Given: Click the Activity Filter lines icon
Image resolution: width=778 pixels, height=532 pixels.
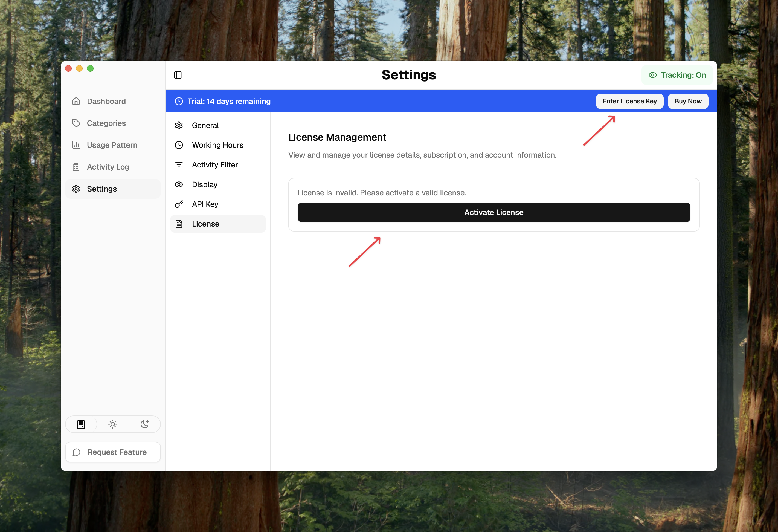Looking at the screenshot, I should [x=179, y=165].
